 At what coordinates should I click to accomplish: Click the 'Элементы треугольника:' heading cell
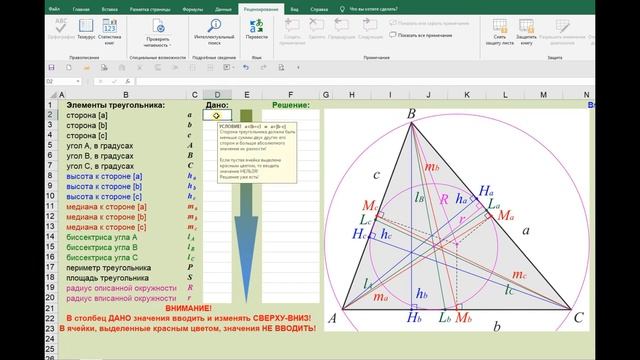point(116,105)
